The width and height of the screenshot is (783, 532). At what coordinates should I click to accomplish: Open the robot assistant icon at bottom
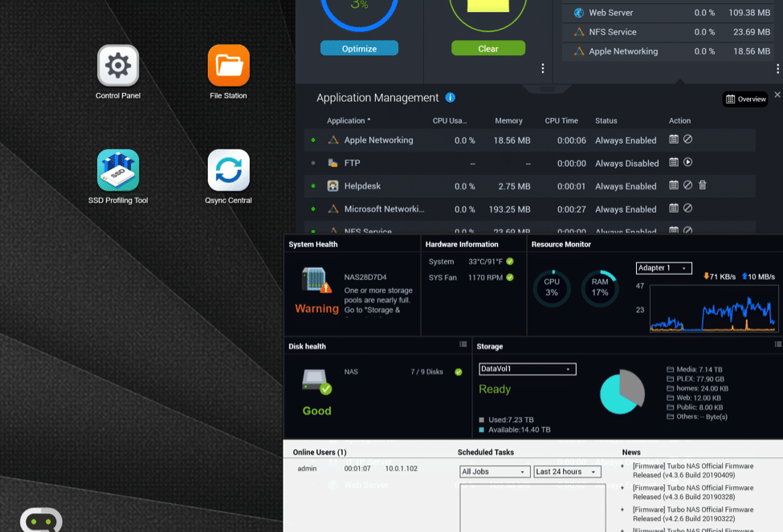(42, 520)
